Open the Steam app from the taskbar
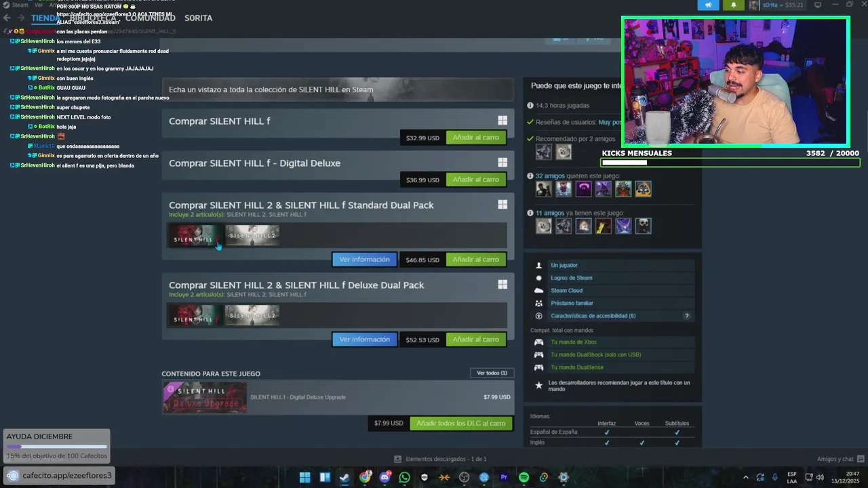 [344, 477]
